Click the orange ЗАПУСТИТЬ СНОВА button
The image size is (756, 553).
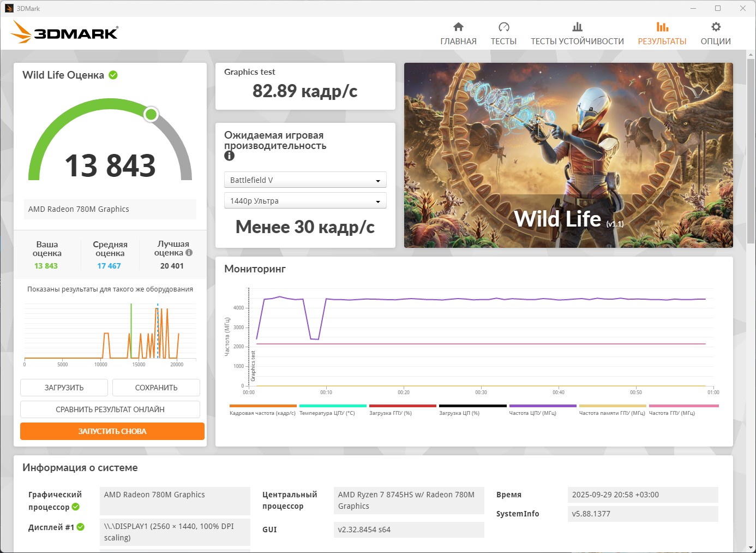pos(112,431)
